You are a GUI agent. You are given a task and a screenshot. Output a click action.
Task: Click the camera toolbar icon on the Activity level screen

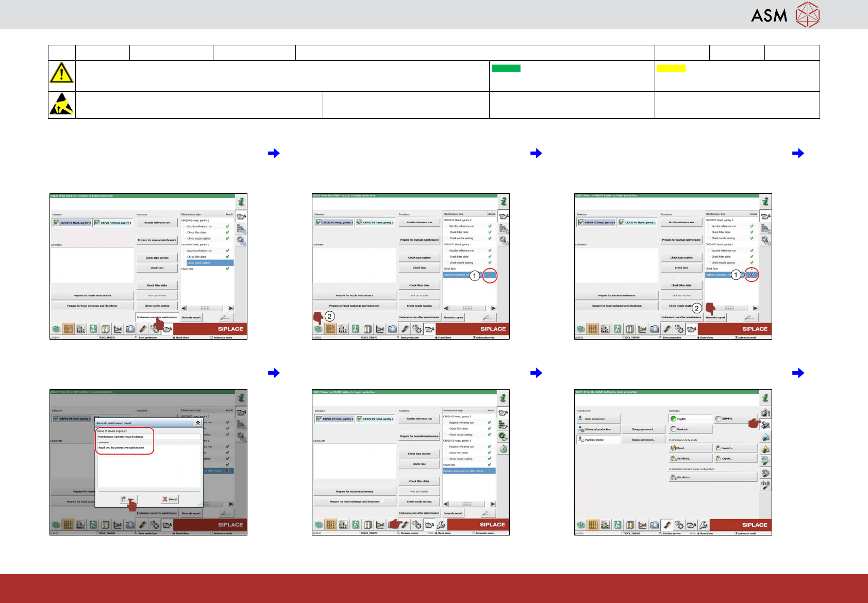click(x=655, y=525)
